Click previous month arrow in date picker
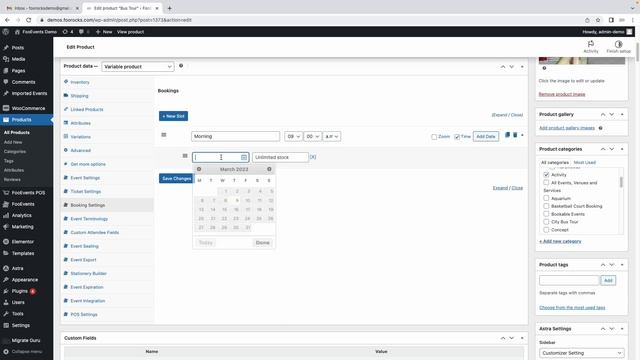Image resolution: width=640 pixels, height=360 pixels. tap(199, 169)
